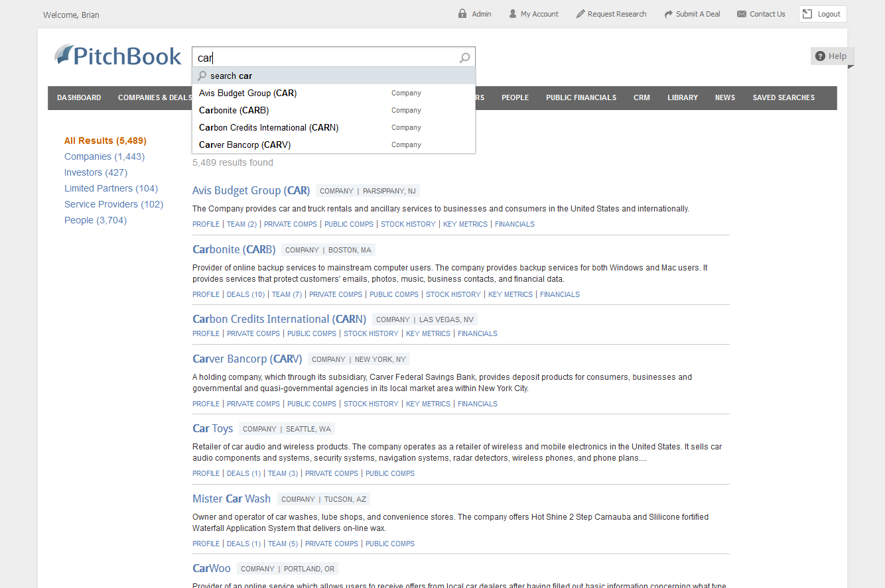The height and width of the screenshot is (588, 885).
Task: Click the My Account person icon
Action: (513, 14)
